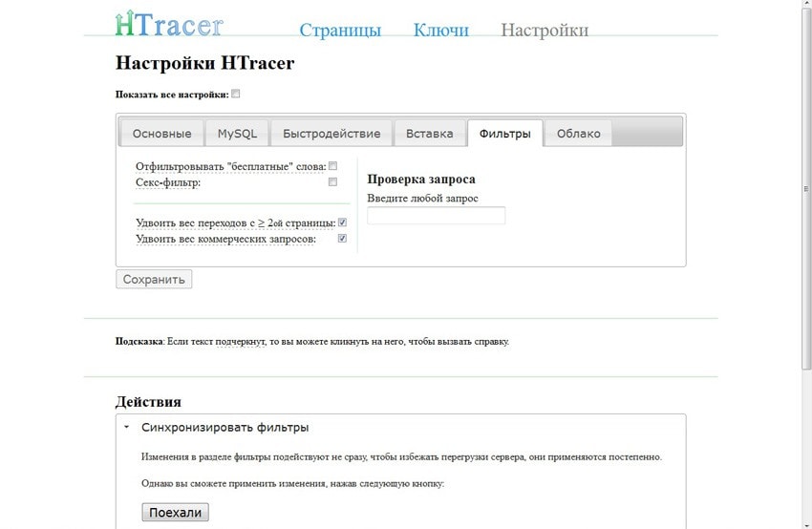Go to Настройки in the top navigation
This screenshot has height=529, width=812.
545,30
